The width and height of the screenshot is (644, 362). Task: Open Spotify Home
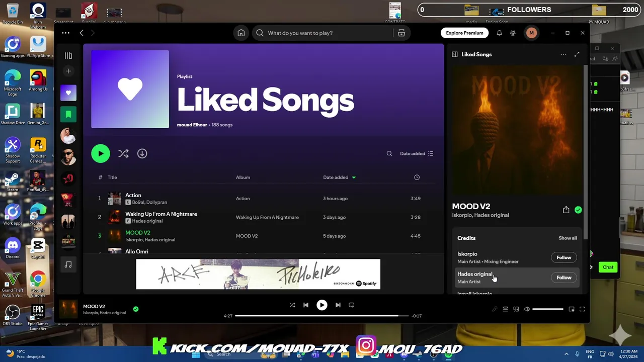(241, 33)
